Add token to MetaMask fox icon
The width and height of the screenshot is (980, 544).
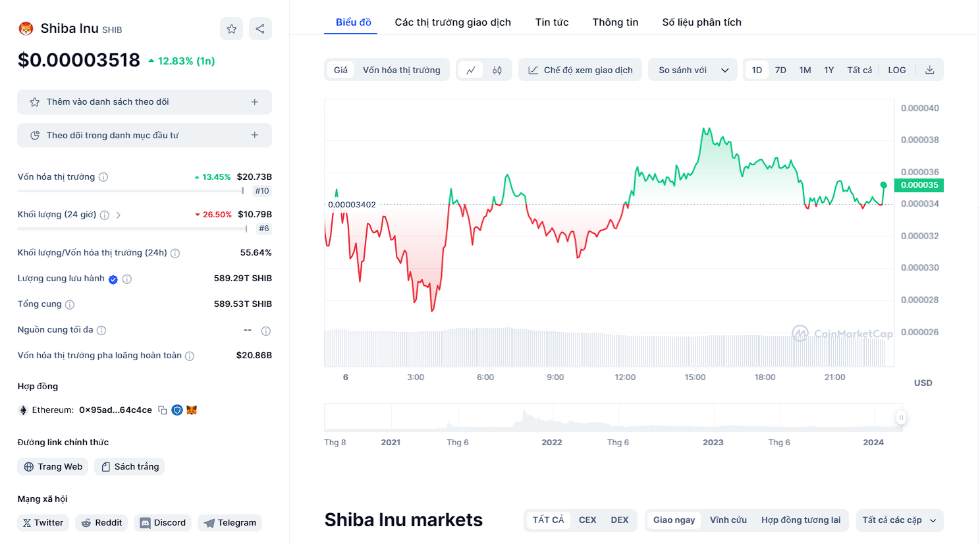[192, 410]
